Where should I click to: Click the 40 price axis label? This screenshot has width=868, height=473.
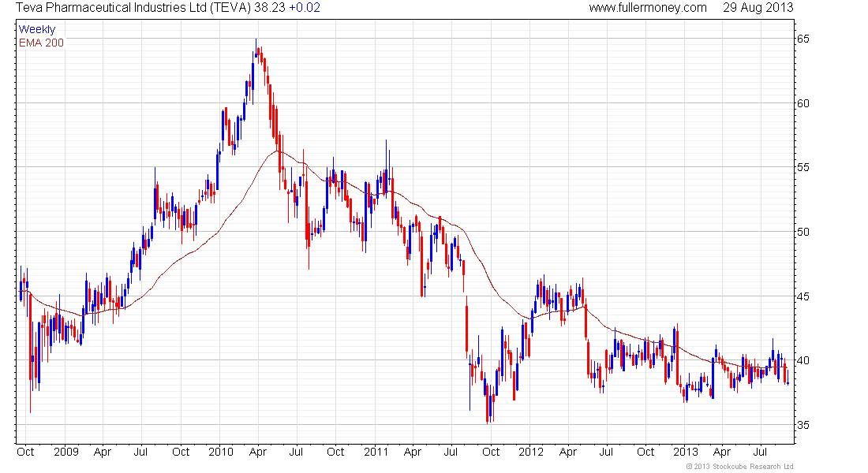[x=803, y=361]
